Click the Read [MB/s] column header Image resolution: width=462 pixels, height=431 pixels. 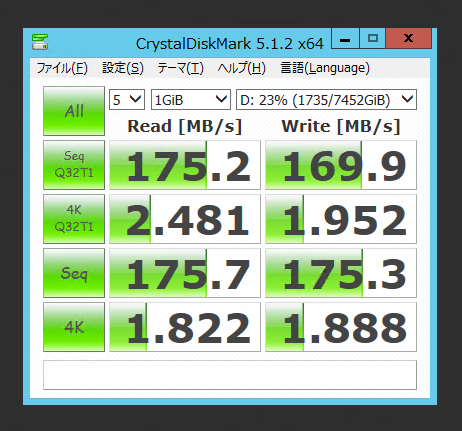coord(185,127)
